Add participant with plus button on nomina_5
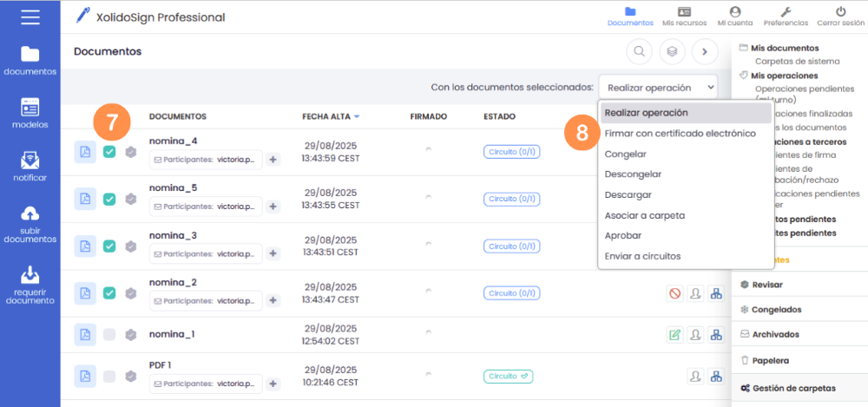This screenshot has height=407, width=868. pos(273,207)
